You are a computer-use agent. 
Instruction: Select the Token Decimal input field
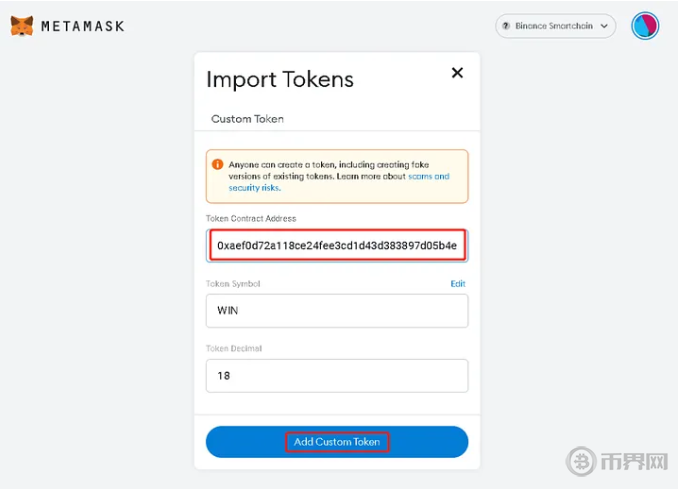pos(336,376)
